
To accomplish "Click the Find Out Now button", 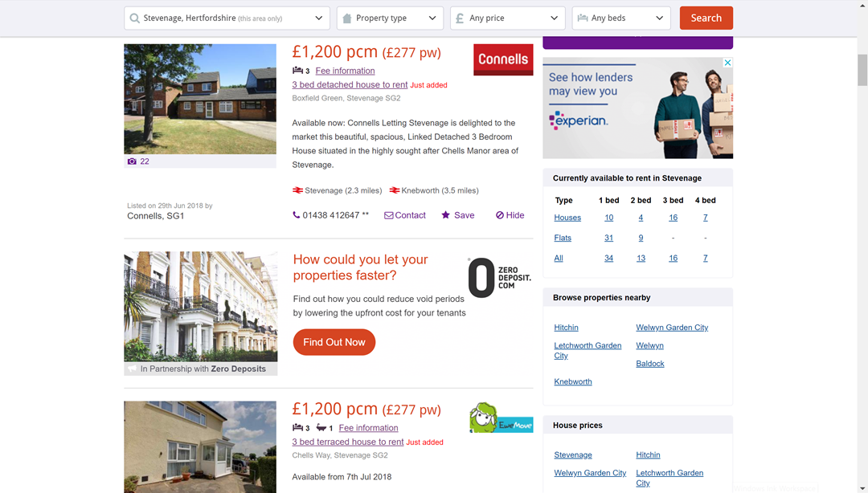I will click(334, 343).
